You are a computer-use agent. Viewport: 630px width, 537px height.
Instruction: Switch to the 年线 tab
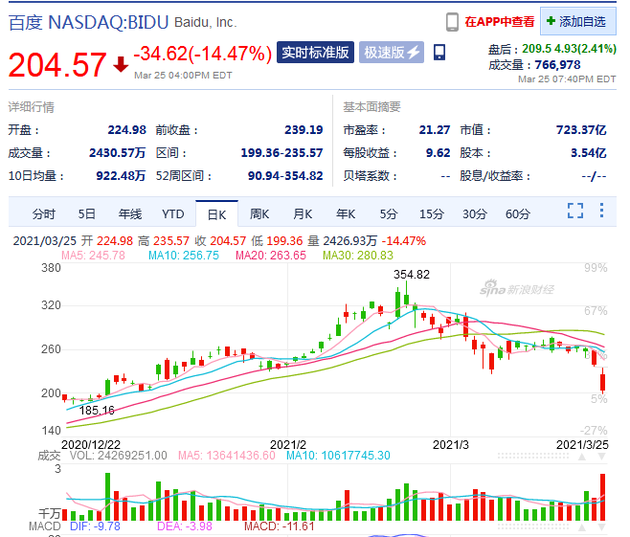(130, 214)
